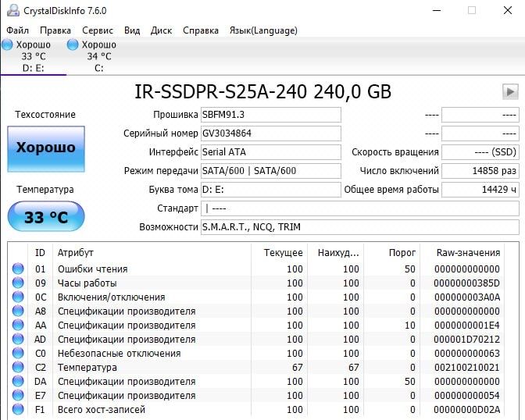Click the power-on hours 14429 ч
Image resolution: width=525 pixels, height=420 pixels.
pos(480,190)
